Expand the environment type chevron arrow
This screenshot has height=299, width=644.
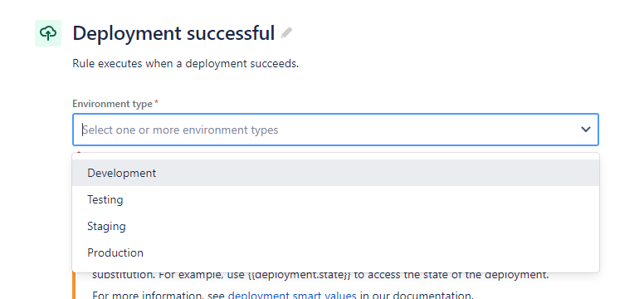586,130
